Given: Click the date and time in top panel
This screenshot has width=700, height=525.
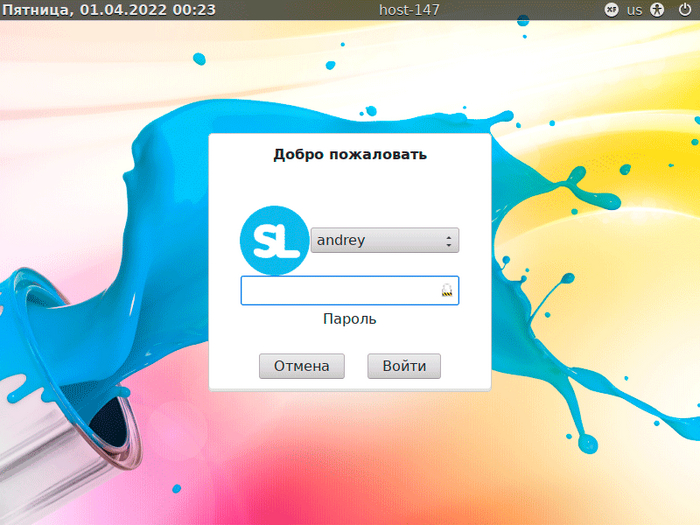Looking at the screenshot, I should (109, 10).
